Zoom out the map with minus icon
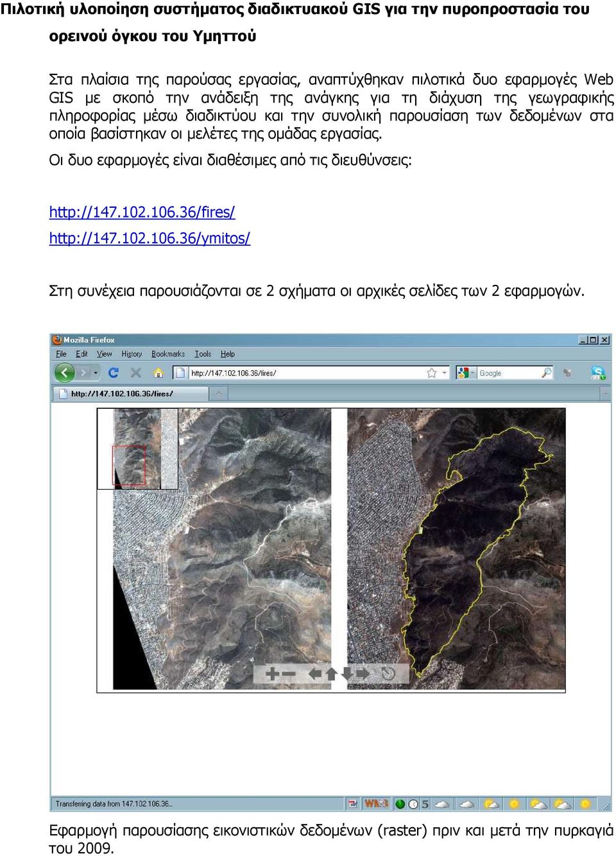The width and height of the screenshot is (616, 856). click(289, 674)
